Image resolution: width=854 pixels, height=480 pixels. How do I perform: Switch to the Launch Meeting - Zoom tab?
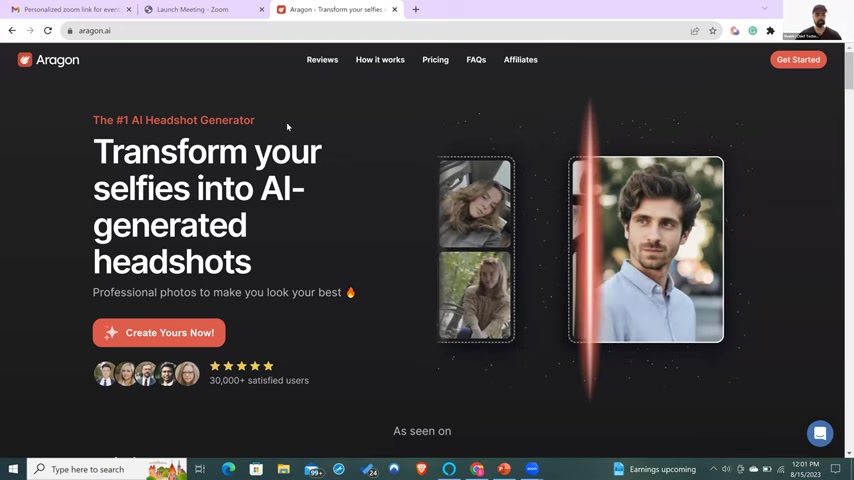tap(198, 10)
